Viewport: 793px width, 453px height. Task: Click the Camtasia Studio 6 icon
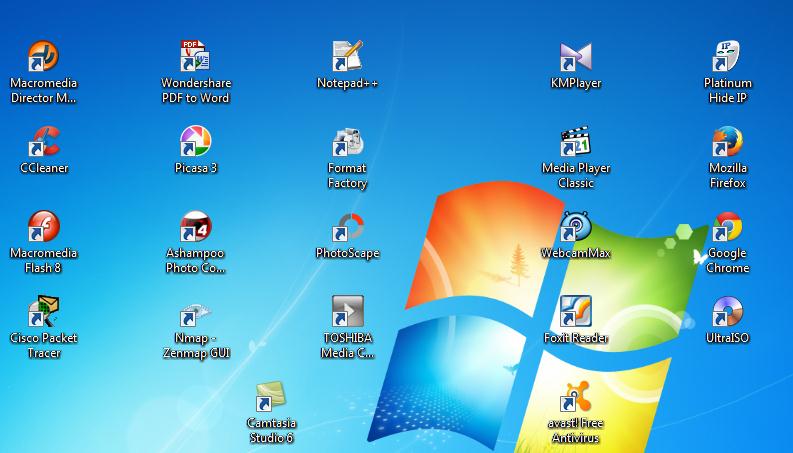coord(271,396)
